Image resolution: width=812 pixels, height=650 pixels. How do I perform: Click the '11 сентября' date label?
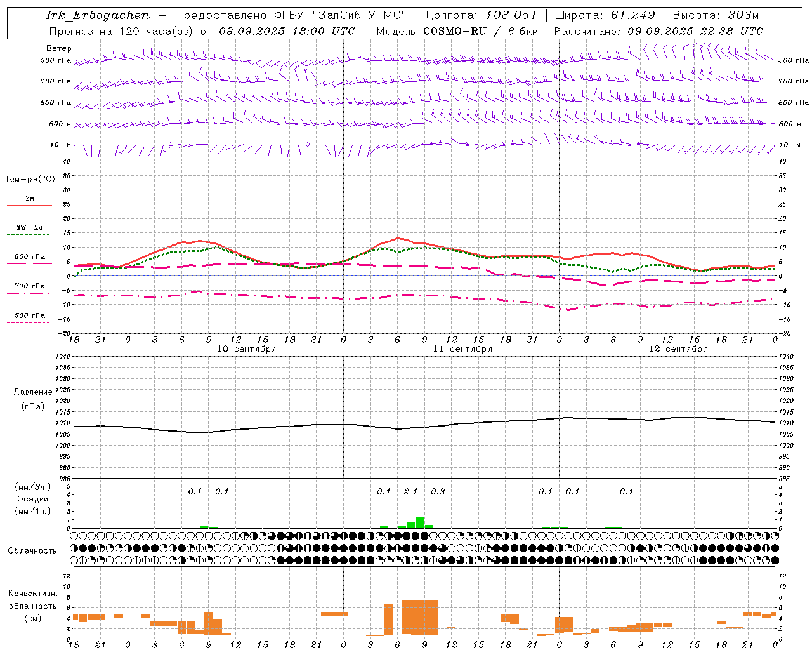tap(462, 349)
